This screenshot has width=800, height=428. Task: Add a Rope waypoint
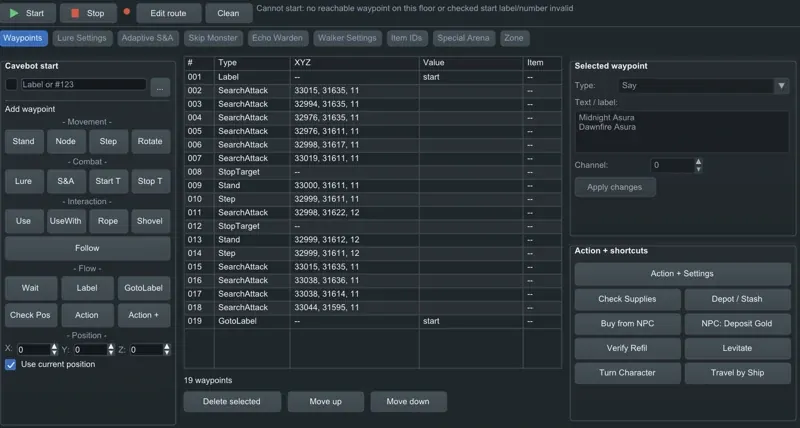(x=108, y=221)
